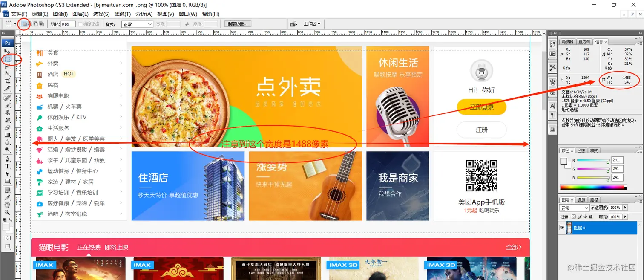Open the 滤镜(T) menu
This screenshot has height=280, width=644.
[122, 14]
